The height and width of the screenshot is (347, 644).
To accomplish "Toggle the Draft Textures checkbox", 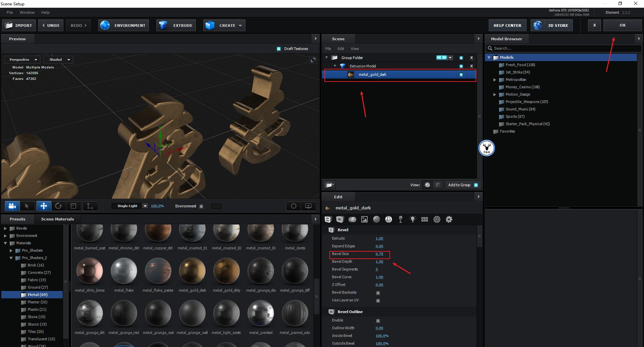I will tap(278, 49).
